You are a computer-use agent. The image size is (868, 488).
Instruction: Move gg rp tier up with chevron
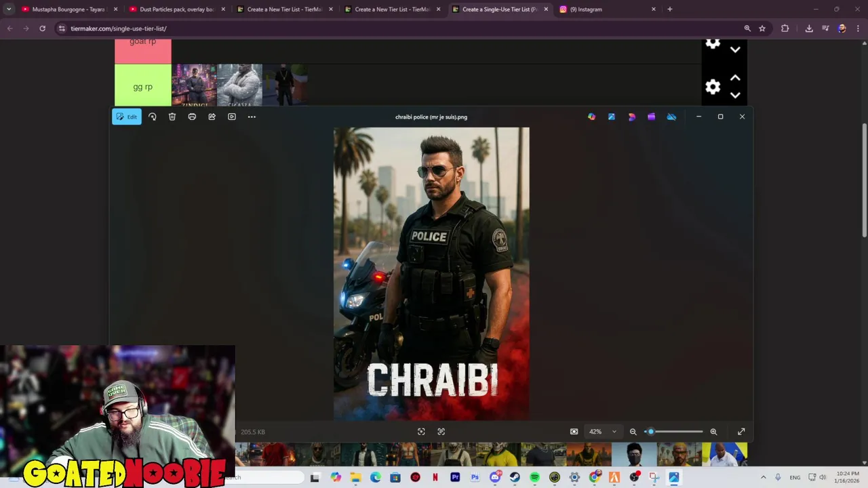coord(735,78)
